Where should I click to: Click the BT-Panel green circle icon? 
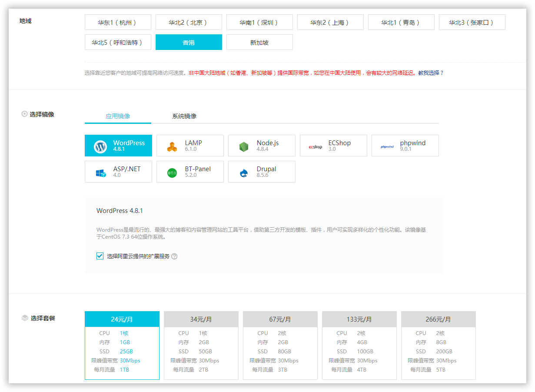click(x=172, y=173)
